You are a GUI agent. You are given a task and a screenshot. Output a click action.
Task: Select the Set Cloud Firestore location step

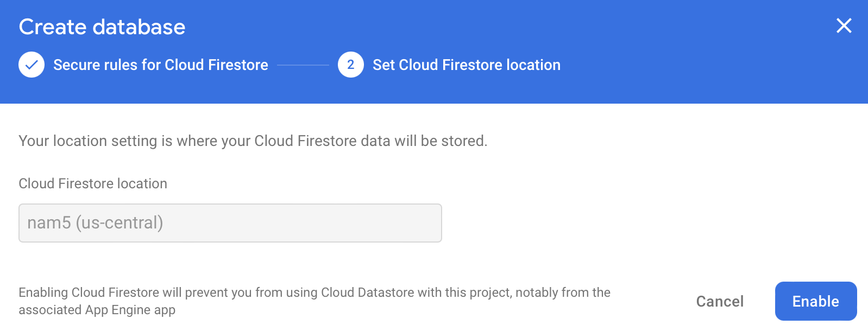(x=467, y=65)
